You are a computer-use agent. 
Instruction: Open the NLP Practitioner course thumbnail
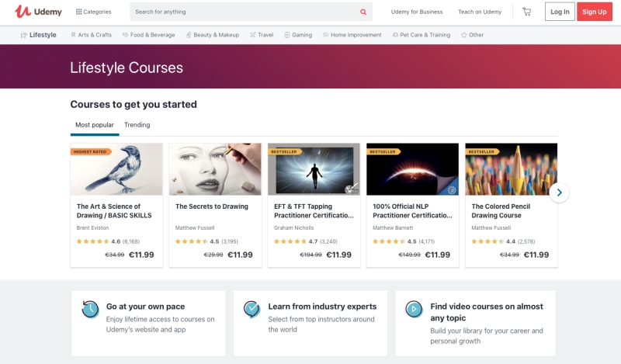click(412, 169)
